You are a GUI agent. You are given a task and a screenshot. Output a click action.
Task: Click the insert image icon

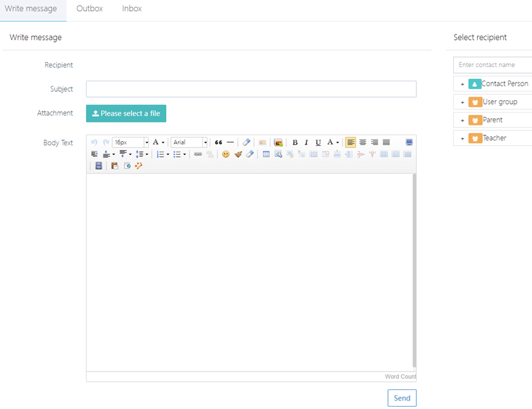click(x=278, y=142)
